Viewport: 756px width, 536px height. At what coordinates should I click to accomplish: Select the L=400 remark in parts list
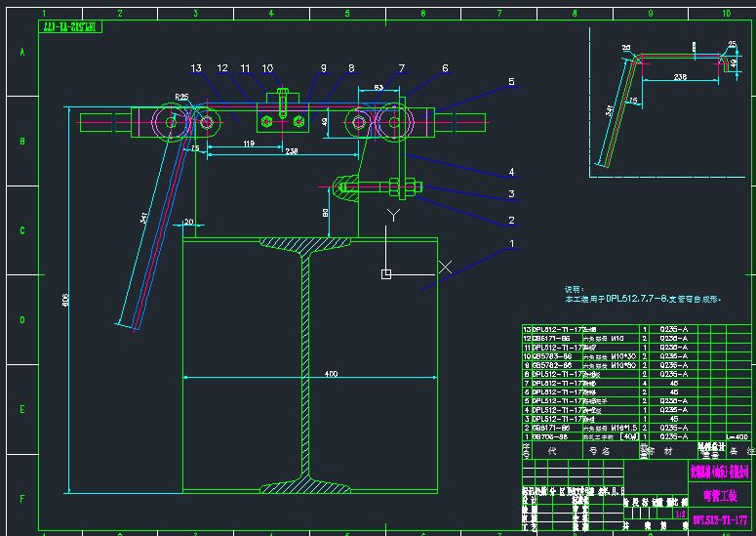[737, 436]
